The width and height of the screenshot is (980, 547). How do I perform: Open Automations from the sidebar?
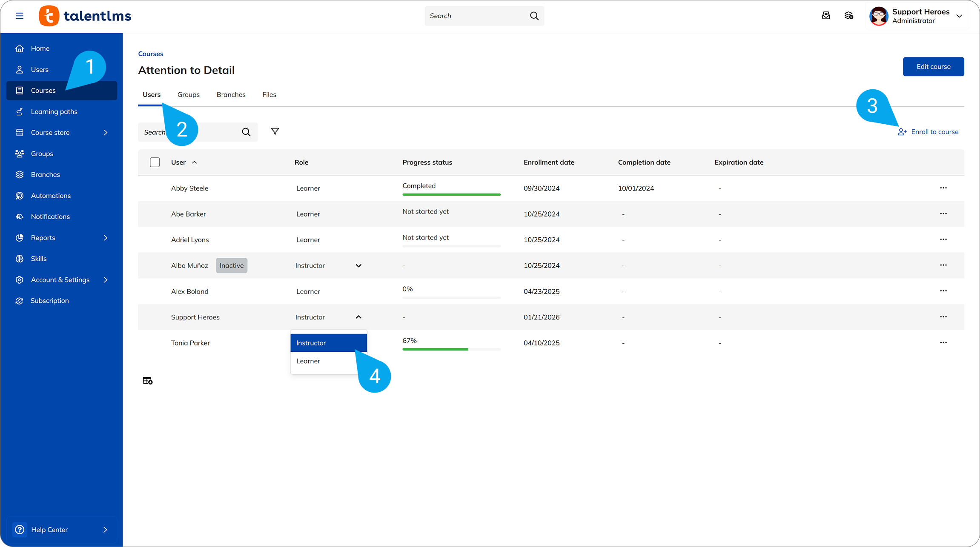(51, 196)
